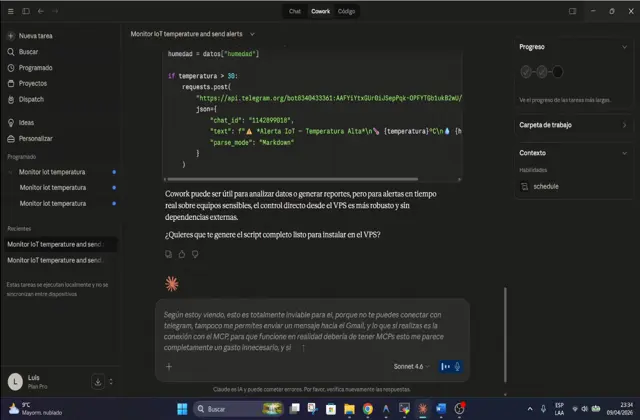Switch to the Chat tab
The image size is (640, 420).
pyautogui.click(x=295, y=11)
